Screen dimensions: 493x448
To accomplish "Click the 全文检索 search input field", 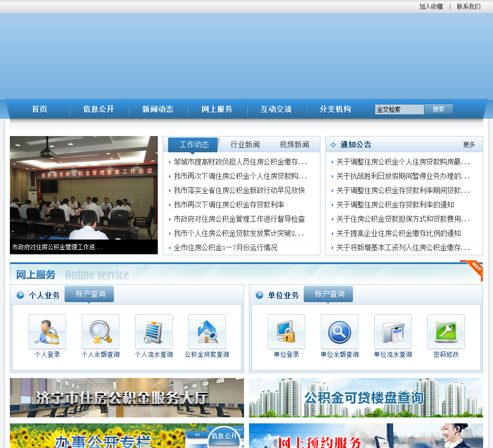I will (x=399, y=109).
